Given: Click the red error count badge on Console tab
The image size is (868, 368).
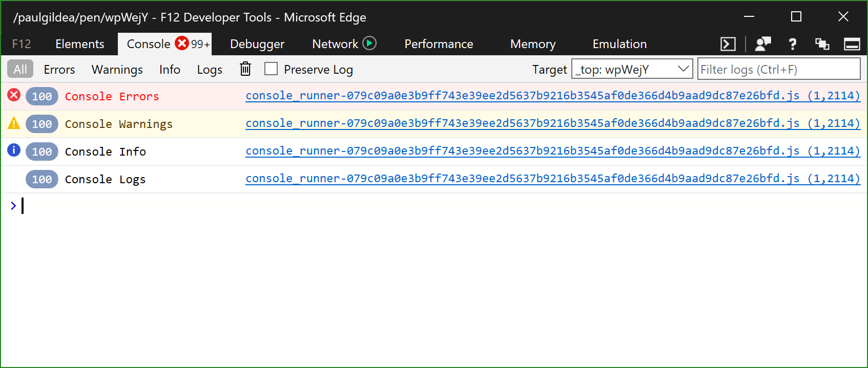Looking at the screenshot, I should [x=182, y=43].
